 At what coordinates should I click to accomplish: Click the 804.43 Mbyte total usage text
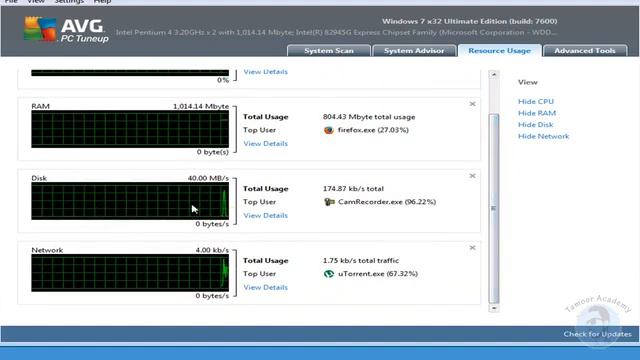point(369,117)
